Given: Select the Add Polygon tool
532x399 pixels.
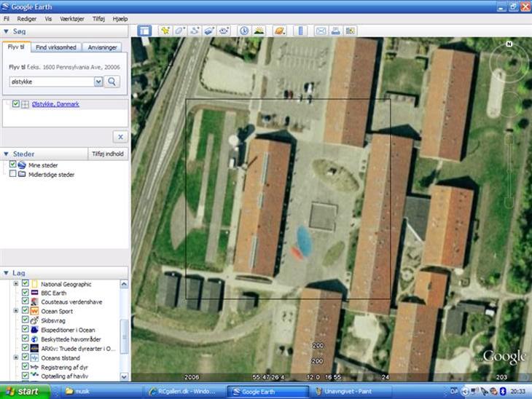Looking at the screenshot, I should point(180,31).
